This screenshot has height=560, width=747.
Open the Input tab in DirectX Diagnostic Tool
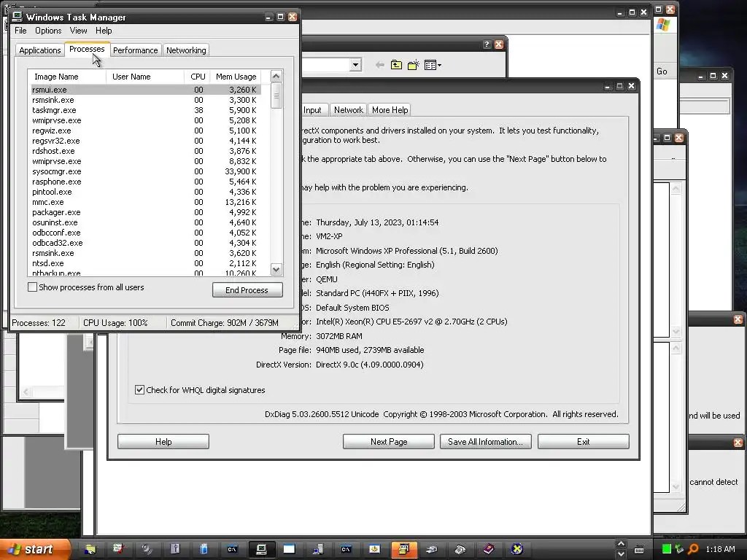312,110
